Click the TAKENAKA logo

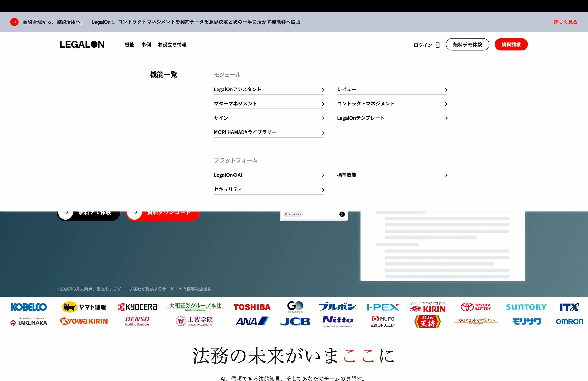click(x=29, y=322)
